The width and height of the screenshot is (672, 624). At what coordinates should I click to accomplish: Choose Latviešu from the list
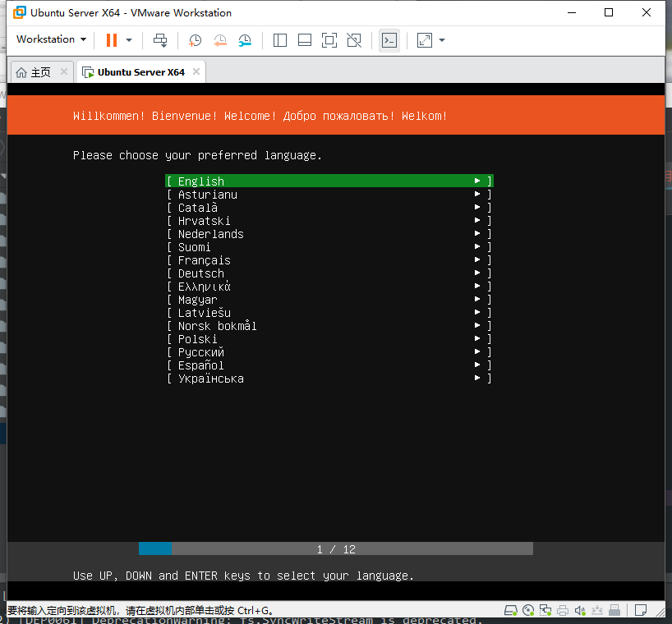[329, 313]
